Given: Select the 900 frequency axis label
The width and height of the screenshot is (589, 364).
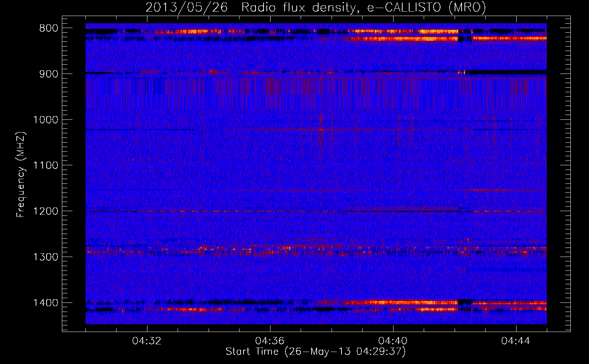Looking at the screenshot, I should click(49, 74).
